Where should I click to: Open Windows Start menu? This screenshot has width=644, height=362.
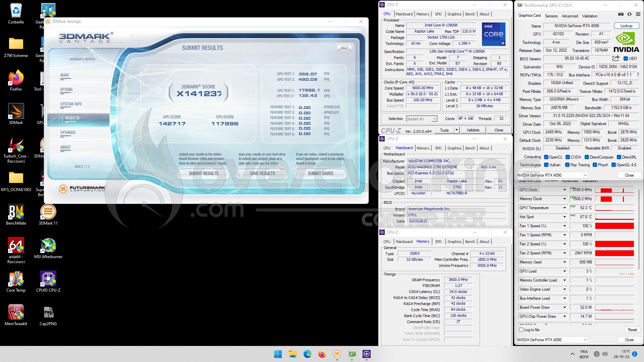coord(278,354)
